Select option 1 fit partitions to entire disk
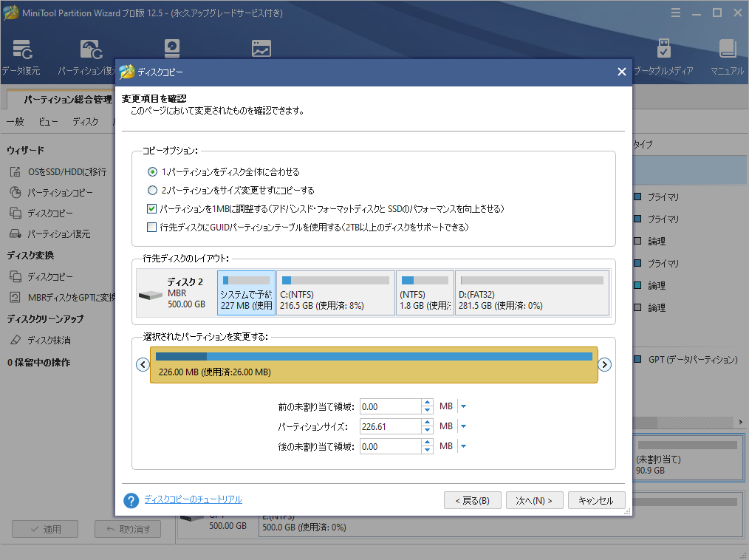Screen dimensions: 749x560 pos(152,171)
